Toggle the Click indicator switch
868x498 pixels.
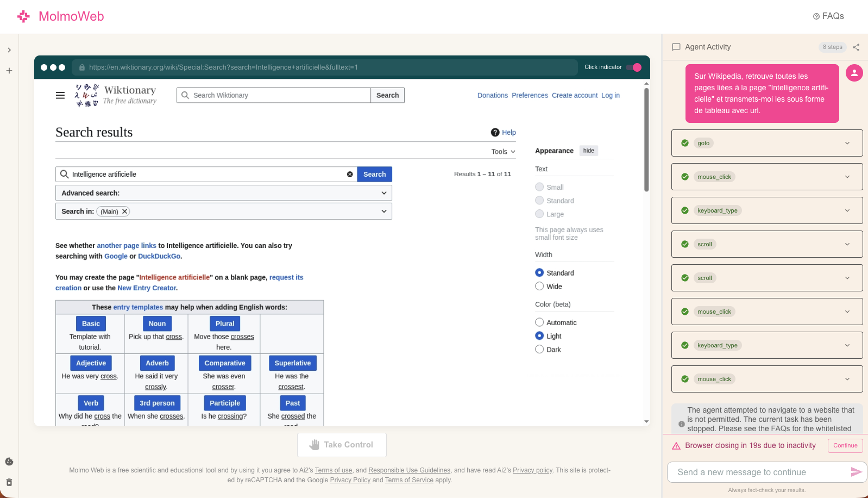click(x=633, y=67)
